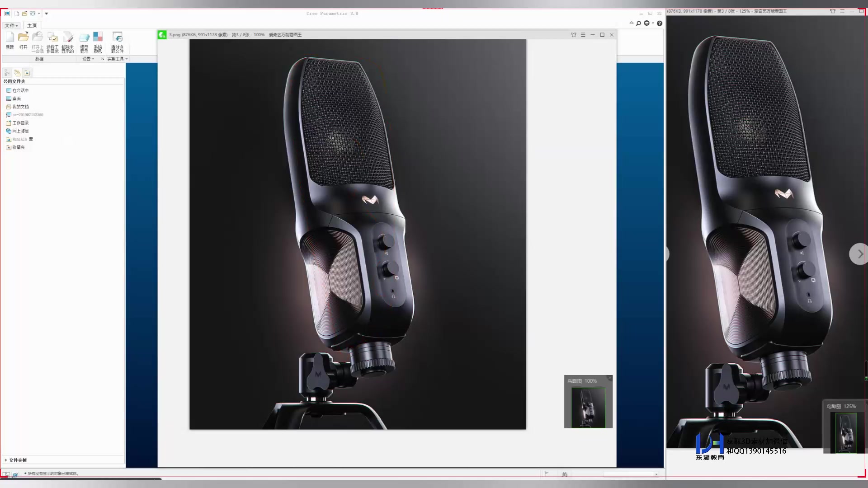Click the skin shirt icon in right viewer

pyautogui.click(x=833, y=11)
